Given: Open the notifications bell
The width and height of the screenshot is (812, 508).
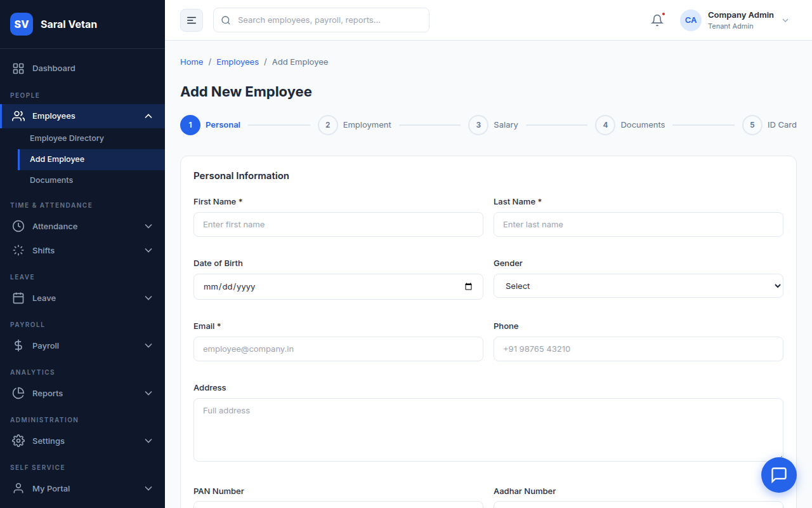Looking at the screenshot, I should 657,20.
